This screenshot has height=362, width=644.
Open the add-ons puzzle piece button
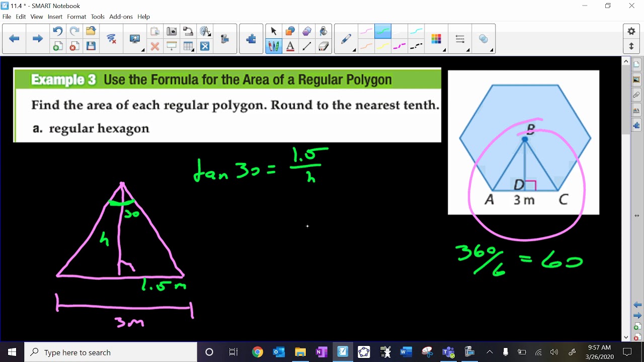click(251, 39)
